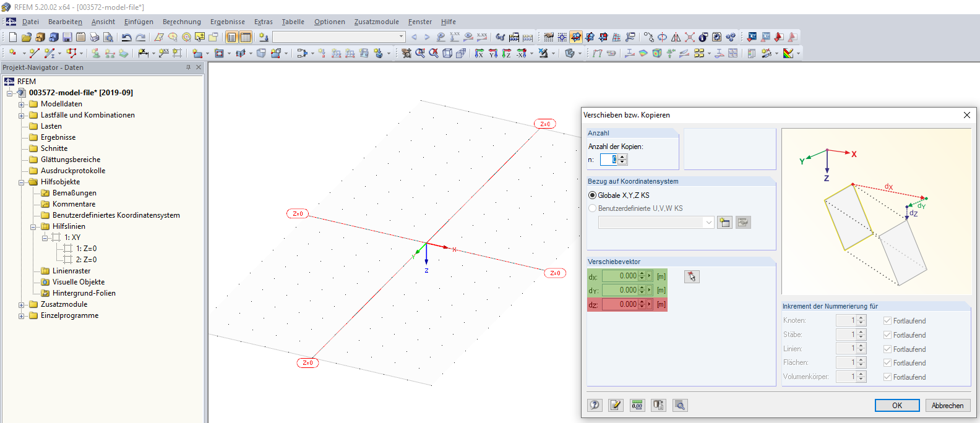This screenshot has height=423, width=980.
Task: Click the 0.00 units and decimals icon
Action: tap(637, 405)
